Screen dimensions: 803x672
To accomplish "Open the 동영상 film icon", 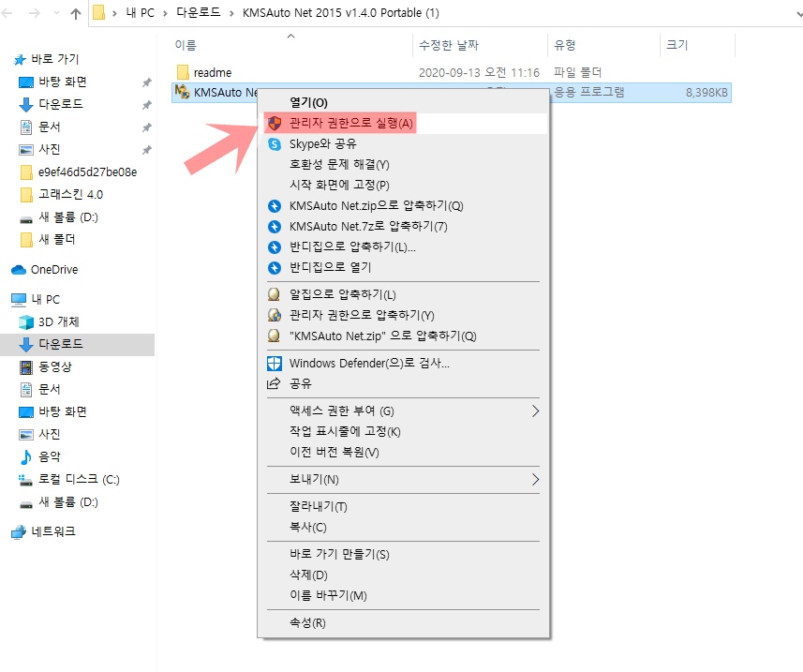I will (26, 367).
